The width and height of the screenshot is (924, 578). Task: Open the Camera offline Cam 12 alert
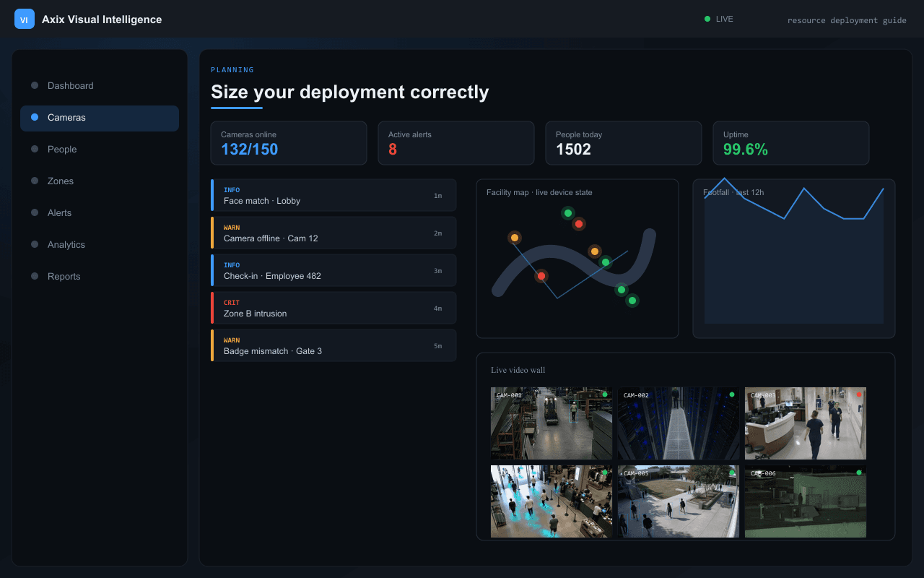click(334, 233)
